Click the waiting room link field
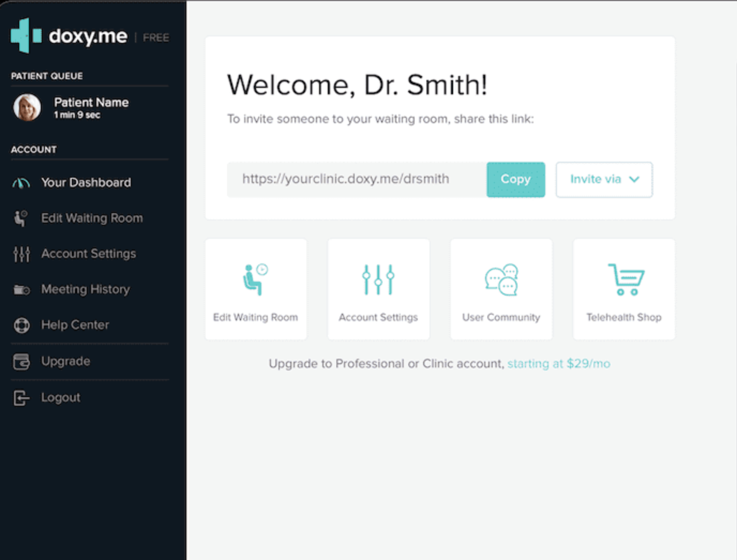The width and height of the screenshot is (737, 560). click(357, 179)
